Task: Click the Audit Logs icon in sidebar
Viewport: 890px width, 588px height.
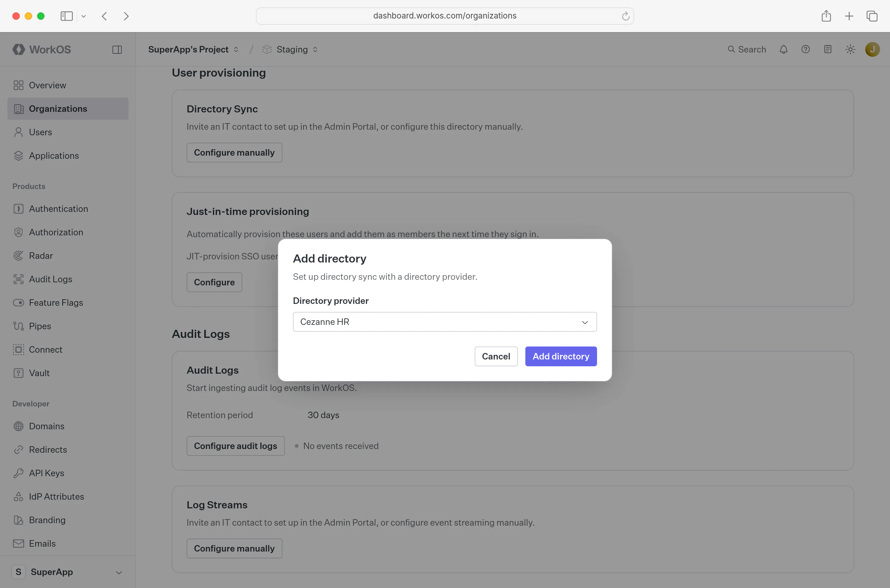Action: 18,279
